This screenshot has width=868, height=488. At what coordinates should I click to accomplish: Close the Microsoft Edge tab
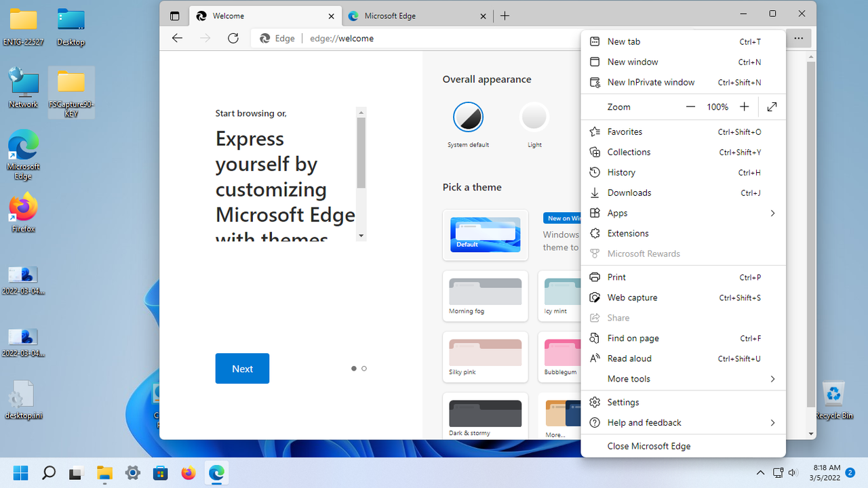[484, 16]
